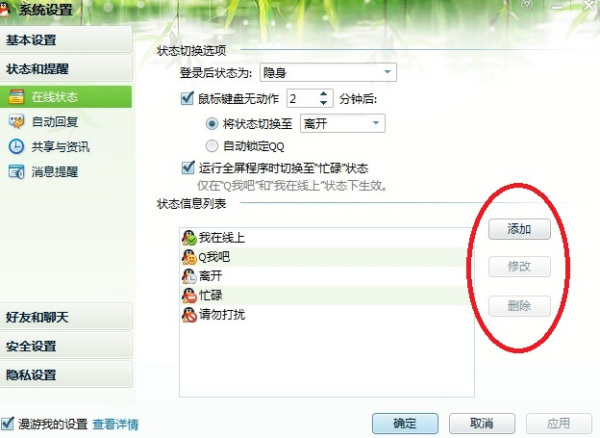Open 自动回复 chat-bubble icon in sidebar
The width and height of the screenshot is (600, 438).
[16, 122]
